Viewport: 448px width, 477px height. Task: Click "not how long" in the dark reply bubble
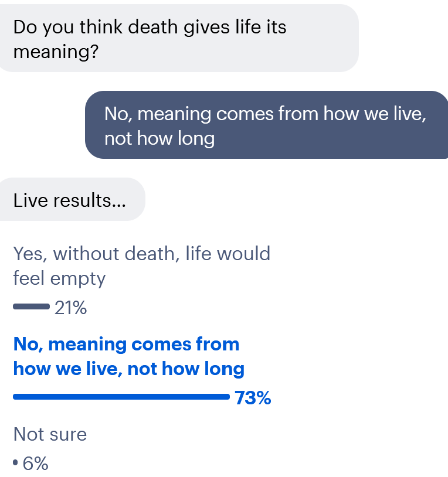point(159,139)
